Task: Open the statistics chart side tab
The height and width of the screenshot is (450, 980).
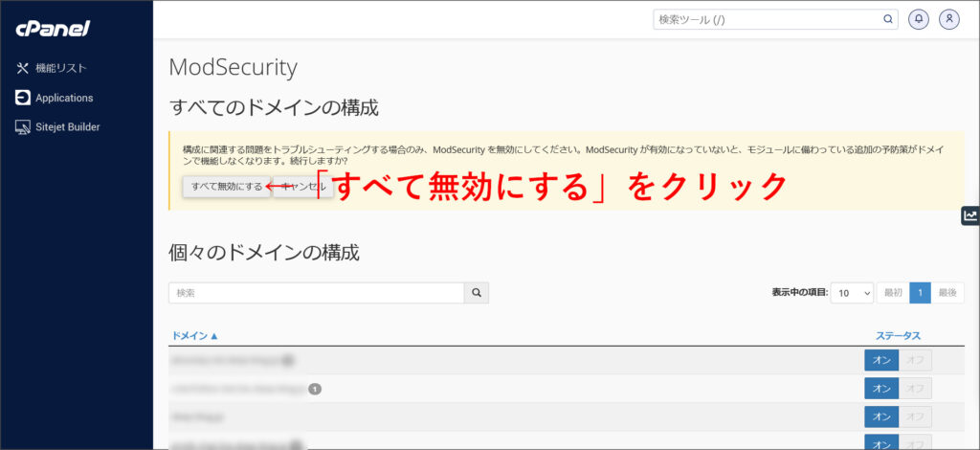Action: click(x=970, y=215)
